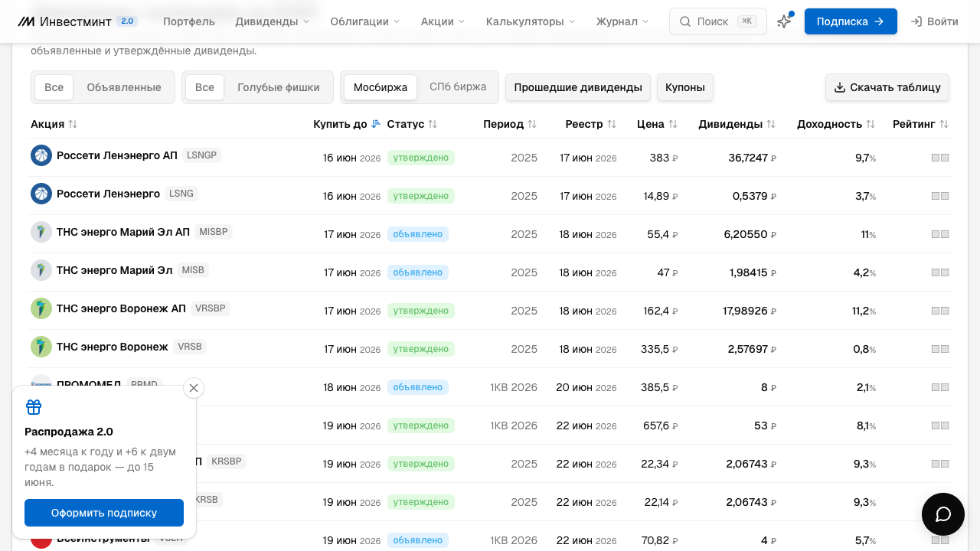Click the 335,5 ₽ price value
Image resolution: width=980 pixels, height=551 pixels.
tap(660, 349)
